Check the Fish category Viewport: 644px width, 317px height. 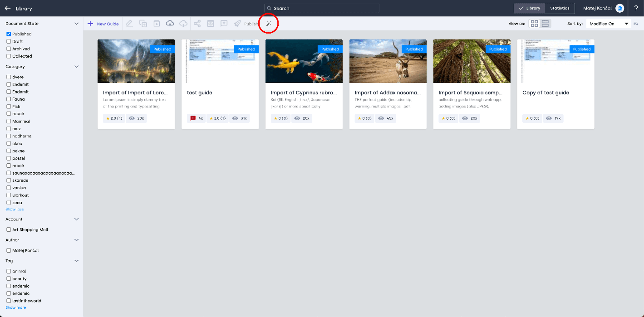(9, 106)
